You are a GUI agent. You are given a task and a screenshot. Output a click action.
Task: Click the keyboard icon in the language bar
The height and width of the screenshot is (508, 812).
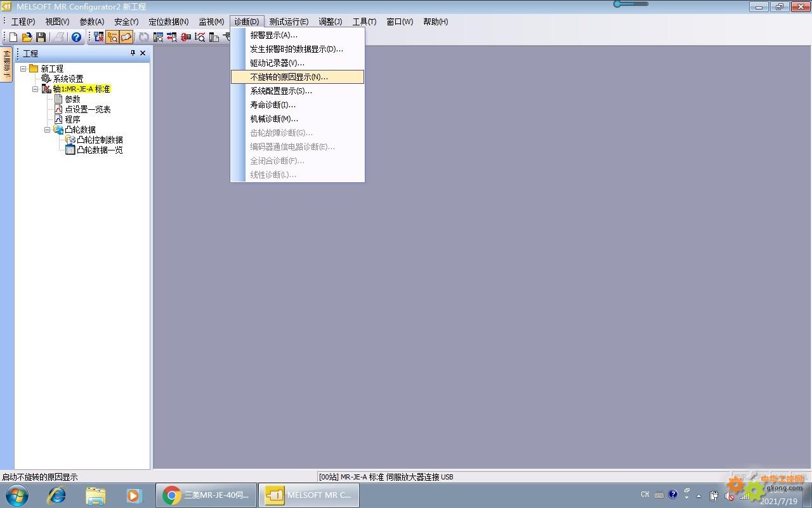pos(659,495)
